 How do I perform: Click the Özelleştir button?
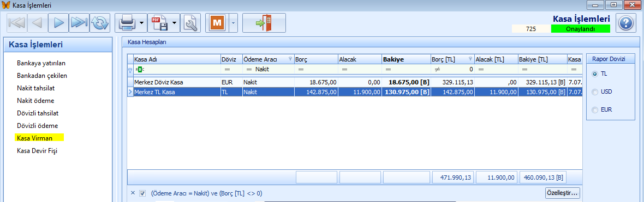pos(562,193)
